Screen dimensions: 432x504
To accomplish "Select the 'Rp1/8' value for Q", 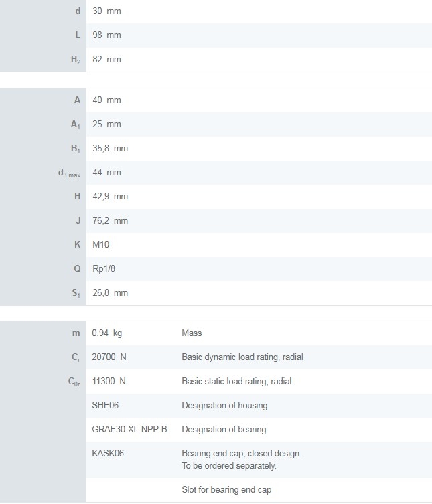I will (104, 269).
